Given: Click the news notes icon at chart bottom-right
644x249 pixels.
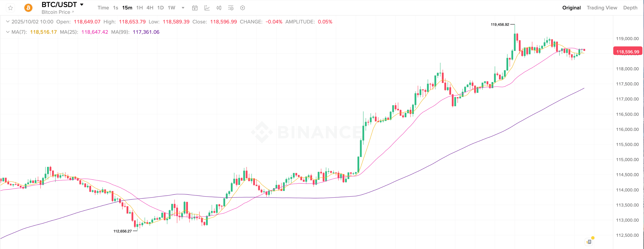Looking at the screenshot, I should click(x=589, y=242).
